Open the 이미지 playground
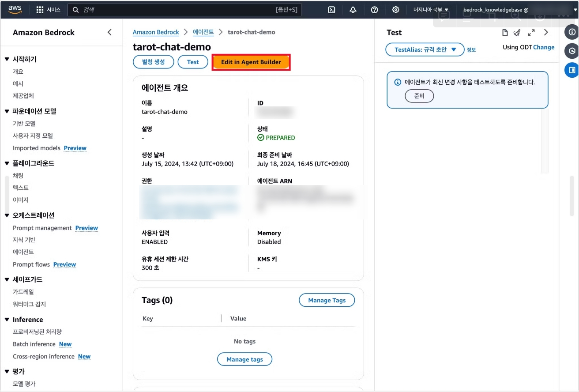 coord(21,200)
